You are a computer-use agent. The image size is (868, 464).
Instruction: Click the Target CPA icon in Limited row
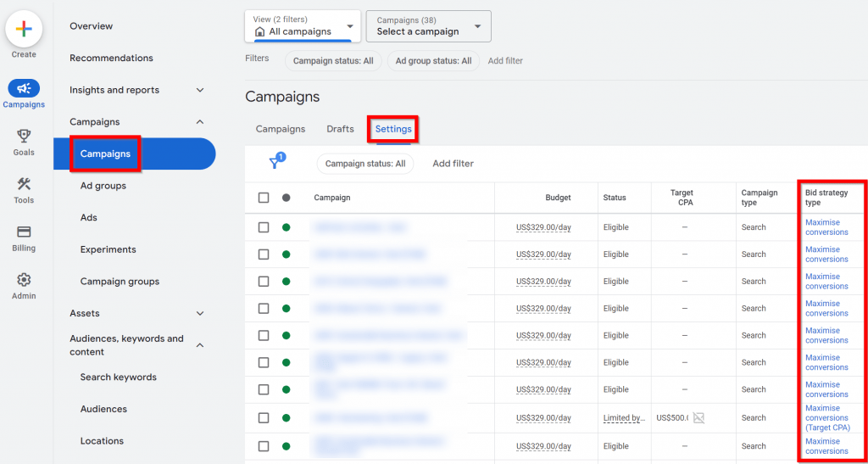[x=698, y=418]
